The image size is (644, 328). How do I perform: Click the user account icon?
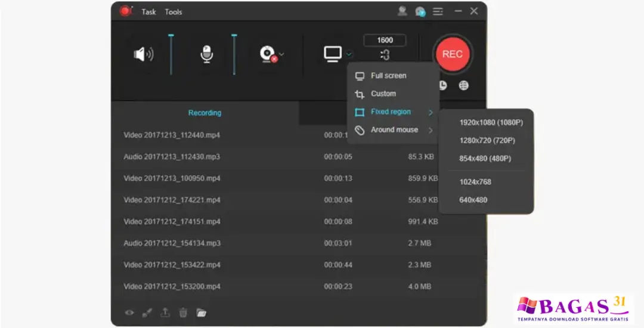(402, 11)
